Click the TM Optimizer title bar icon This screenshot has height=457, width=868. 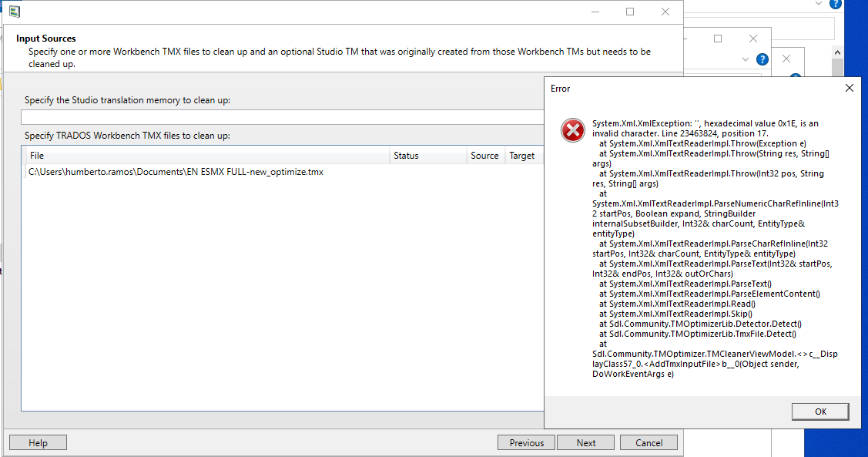[x=14, y=12]
